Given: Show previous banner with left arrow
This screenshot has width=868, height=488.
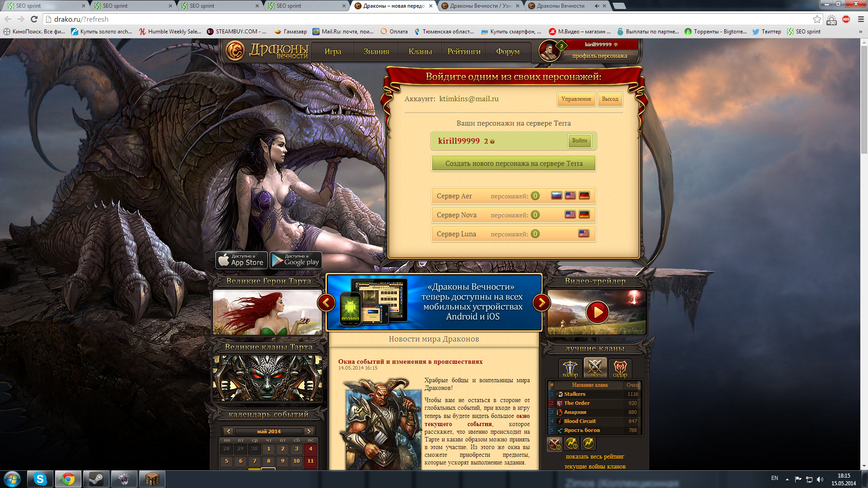Looking at the screenshot, I should [326, 303].
